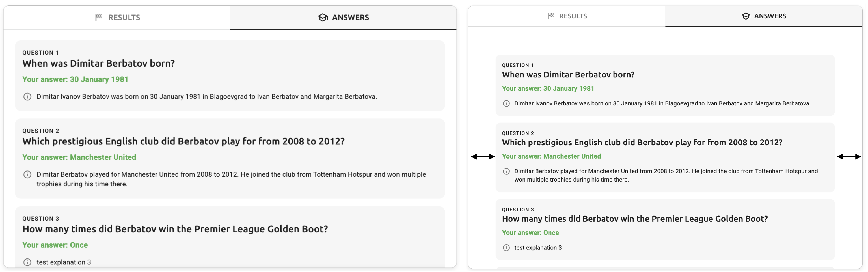The image size is (868, 272).
Task: Click the graduation cap icon in the right panel
Action: pyautogui.click(x=746, y=16)
